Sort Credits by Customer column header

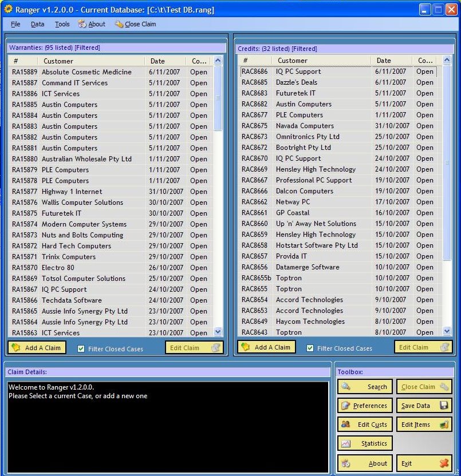293,60
